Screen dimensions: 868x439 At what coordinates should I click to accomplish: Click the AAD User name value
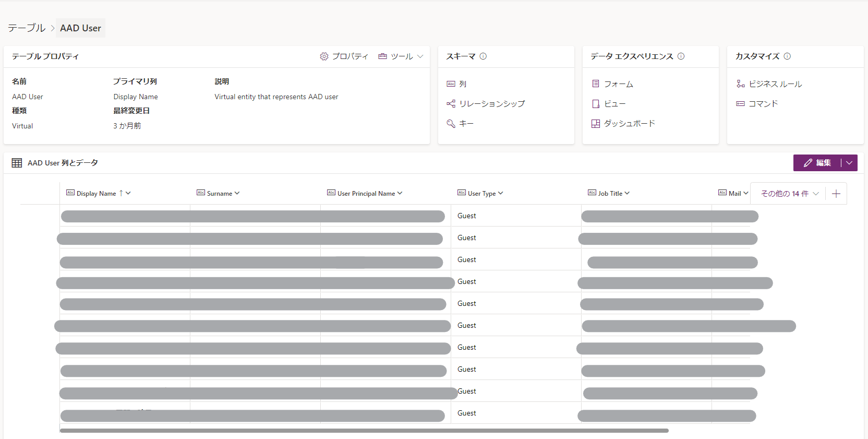pyautogui.click(x=28, y=97)
